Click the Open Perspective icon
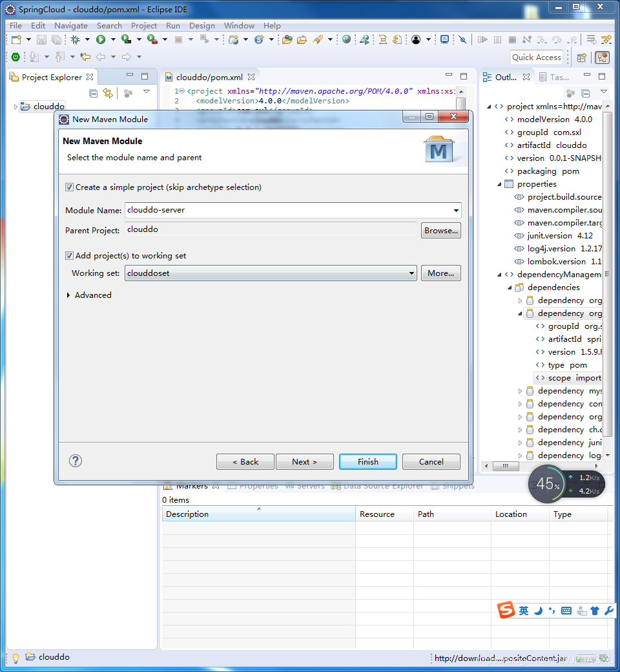This screenshot has height=672, width=620. (581, 58)
